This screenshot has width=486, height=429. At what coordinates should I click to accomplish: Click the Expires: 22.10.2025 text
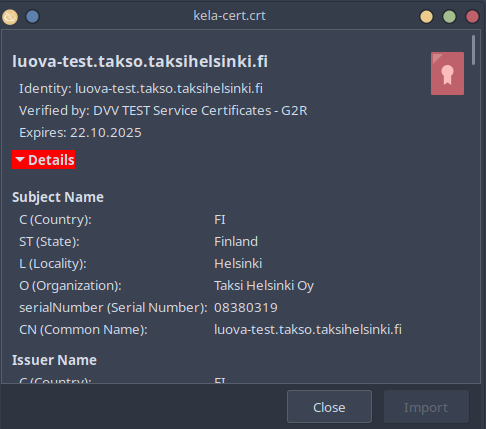pos(80,133)
